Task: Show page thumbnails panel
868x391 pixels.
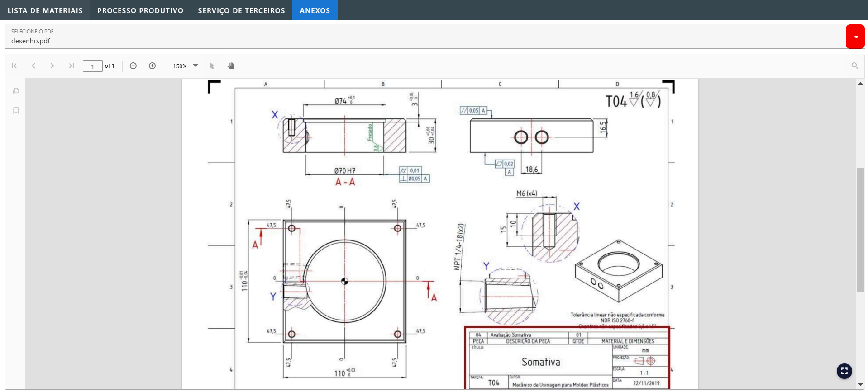Action: (16, 91)
